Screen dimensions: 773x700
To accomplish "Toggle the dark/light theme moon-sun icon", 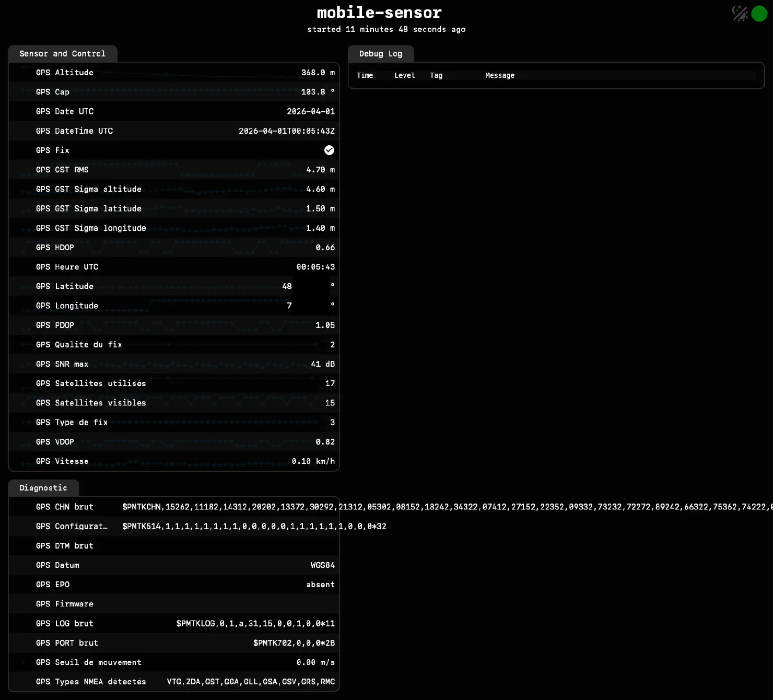I will point(740,14).
